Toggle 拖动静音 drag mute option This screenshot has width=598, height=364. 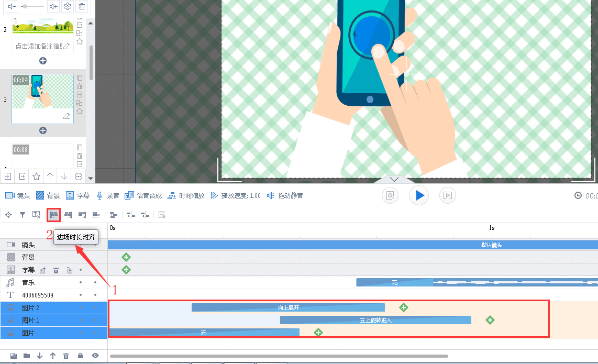pyautogui.click(x=285, y=195)
